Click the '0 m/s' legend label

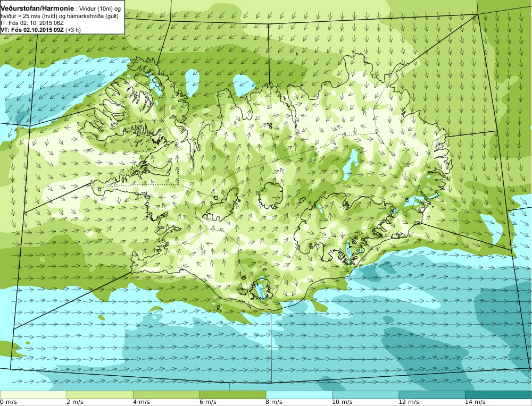[9, 402]
